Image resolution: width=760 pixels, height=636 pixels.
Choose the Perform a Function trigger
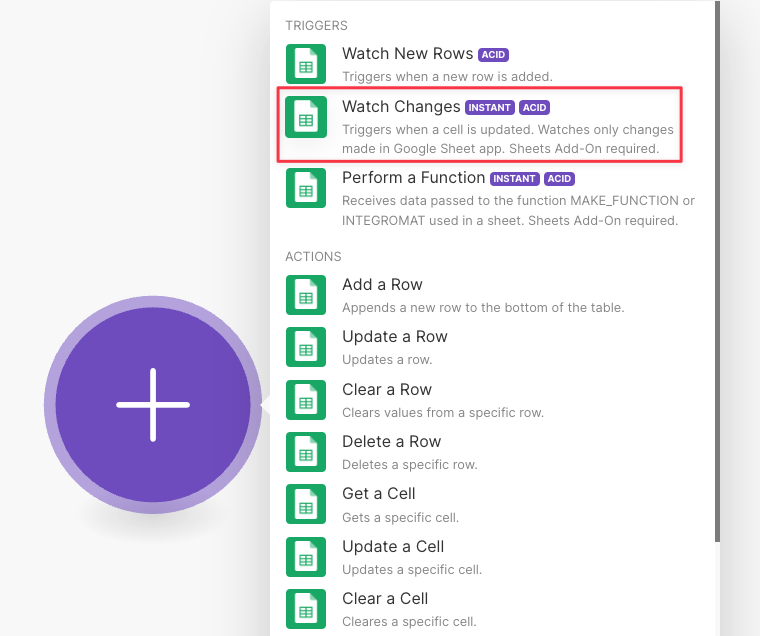click(490, 199)
